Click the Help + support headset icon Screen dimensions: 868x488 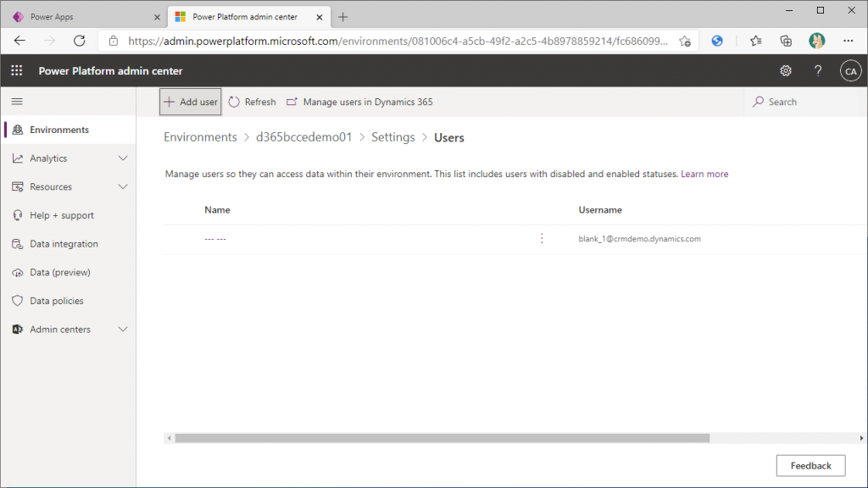click(x=18, y=215)
